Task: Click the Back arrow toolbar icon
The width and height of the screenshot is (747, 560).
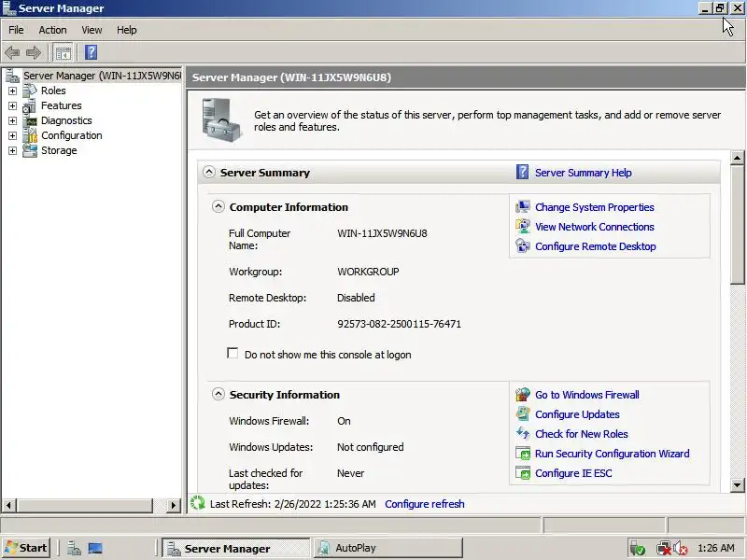Action: click(x=12, y=52)
